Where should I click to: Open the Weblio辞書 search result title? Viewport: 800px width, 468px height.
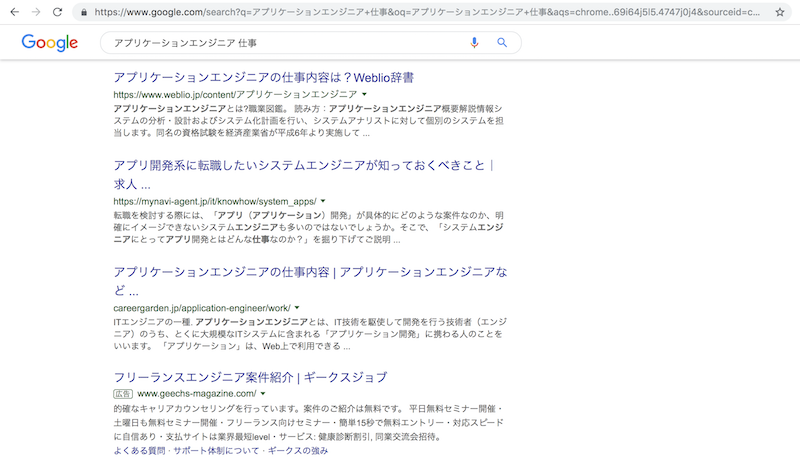263,78
